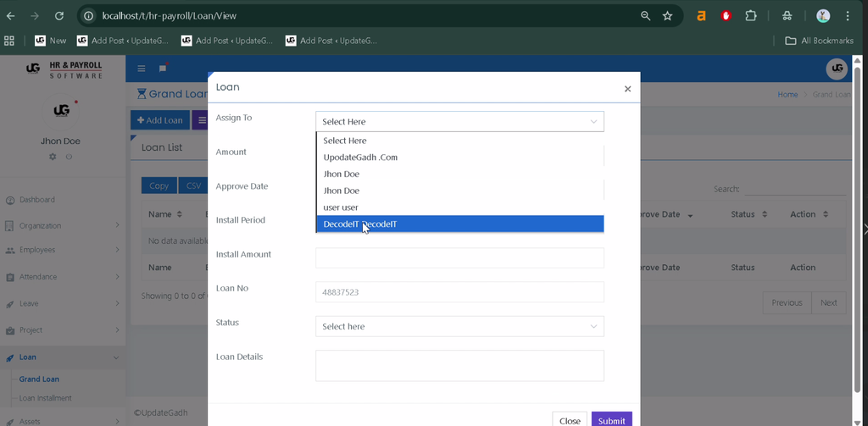Open the zoom magnifier icon in address bar
868x426 pixels.
tap(645, 16)
